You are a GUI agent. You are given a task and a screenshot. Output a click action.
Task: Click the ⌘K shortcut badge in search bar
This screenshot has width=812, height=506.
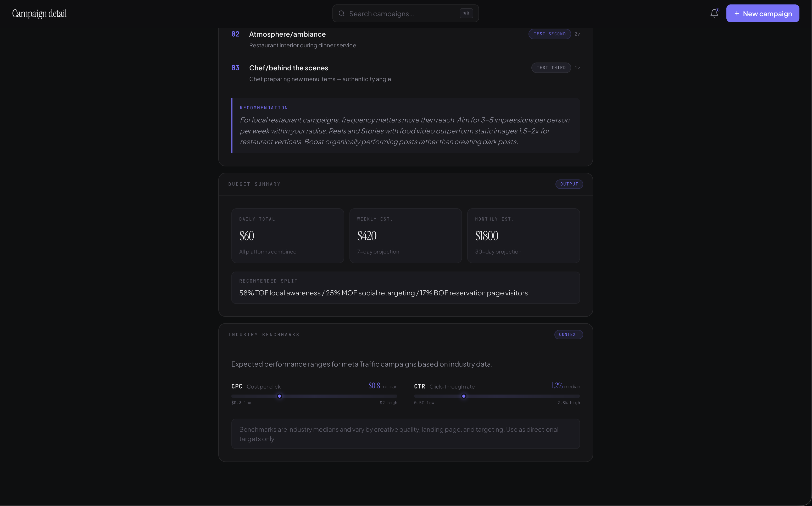coord(466,13)
